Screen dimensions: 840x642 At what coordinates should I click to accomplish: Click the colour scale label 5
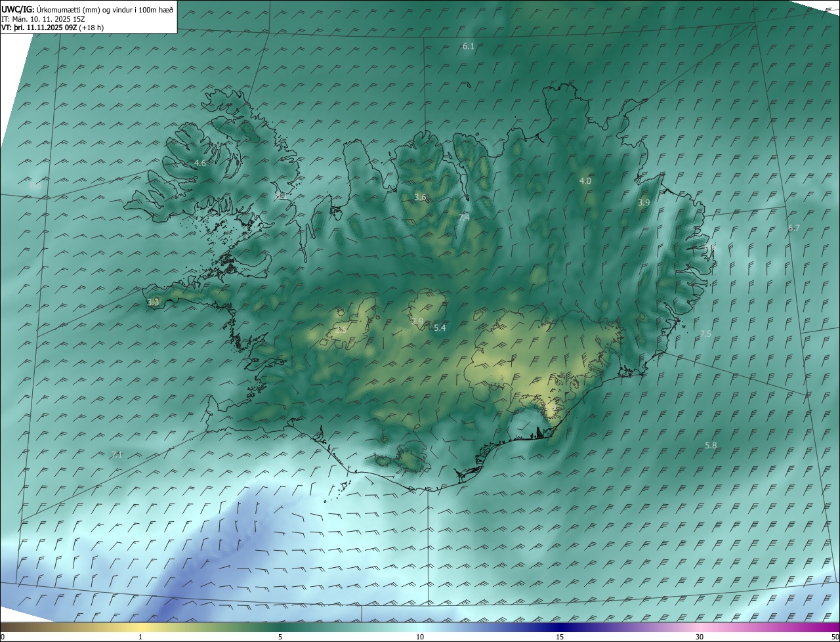click(x=280, y=637)
